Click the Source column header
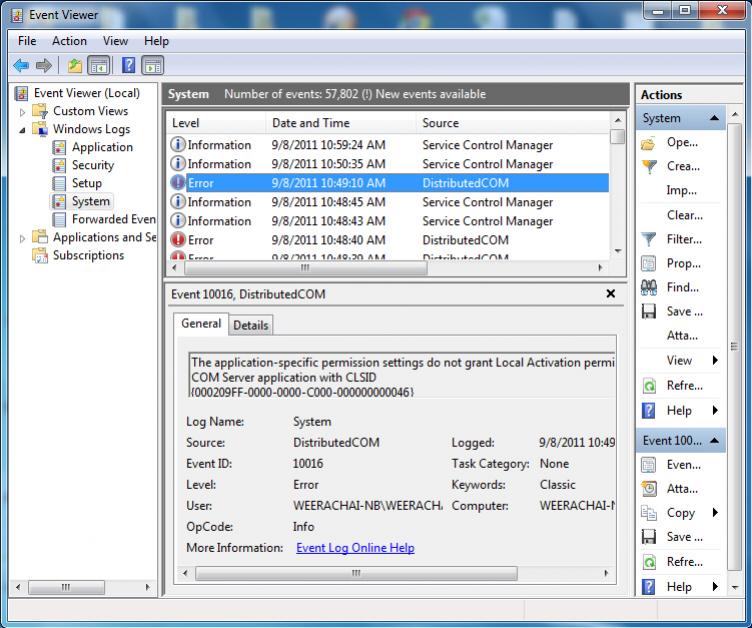The image size is (752, 628). 440,123
